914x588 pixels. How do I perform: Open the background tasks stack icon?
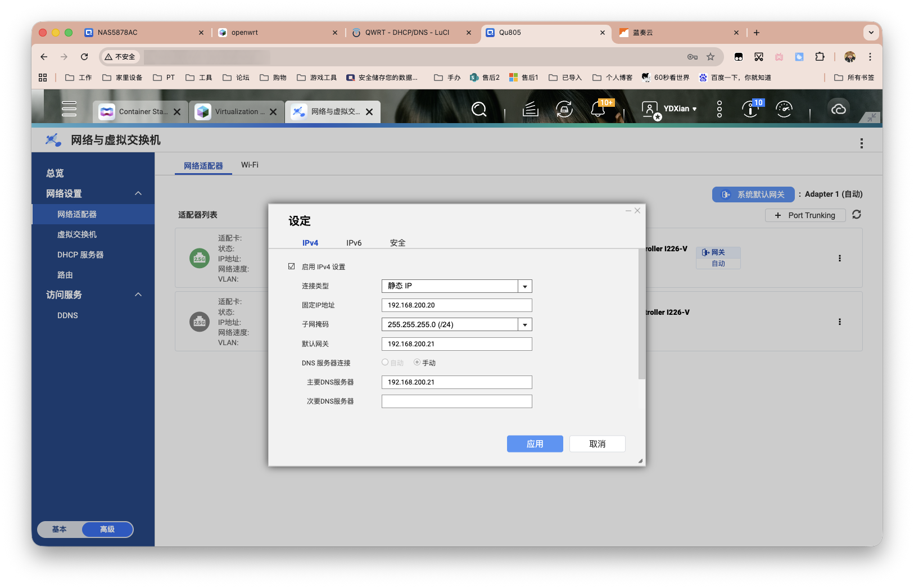pos(530,109)
